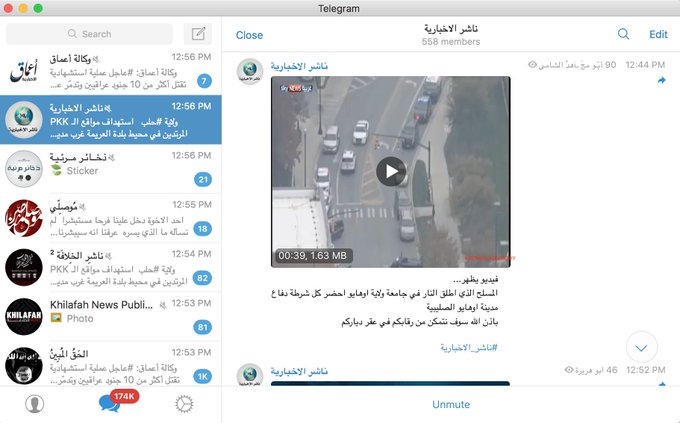680x423 pixels.
Task: Click the sender avatar beside the video message
Action: click(x=250, y=71)
